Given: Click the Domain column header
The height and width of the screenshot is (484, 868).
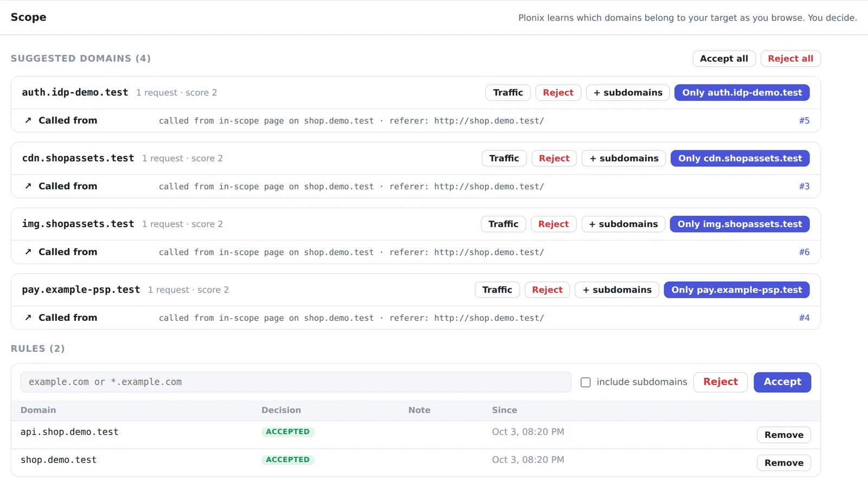Looking at the screenshot, I should 38,410.
